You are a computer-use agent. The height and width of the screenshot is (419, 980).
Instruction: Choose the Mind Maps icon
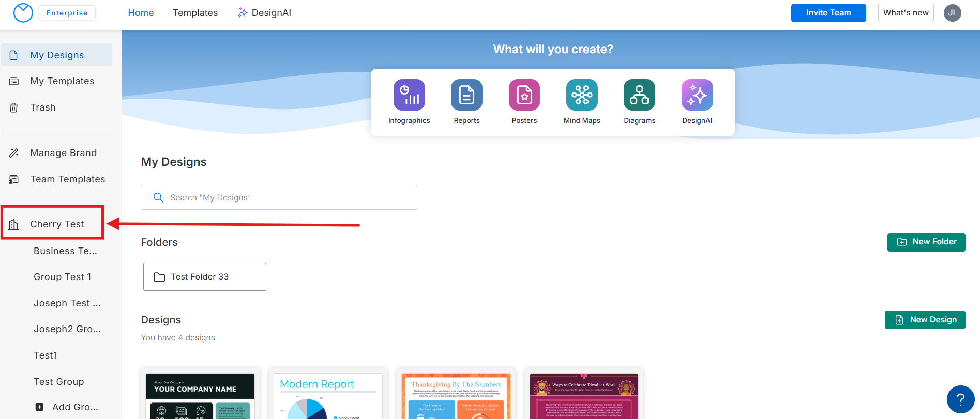(582, 95)
